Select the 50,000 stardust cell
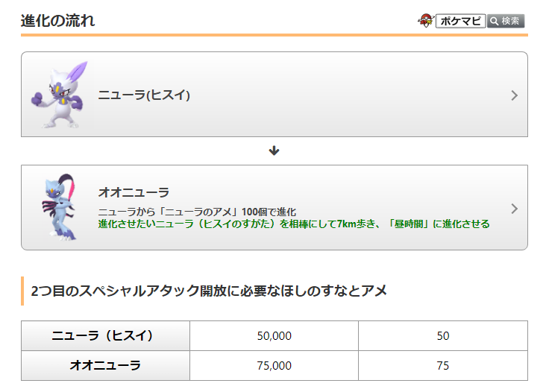Image resolution: width=549 pixels, height=392 pixels. (x=274, y=335)
